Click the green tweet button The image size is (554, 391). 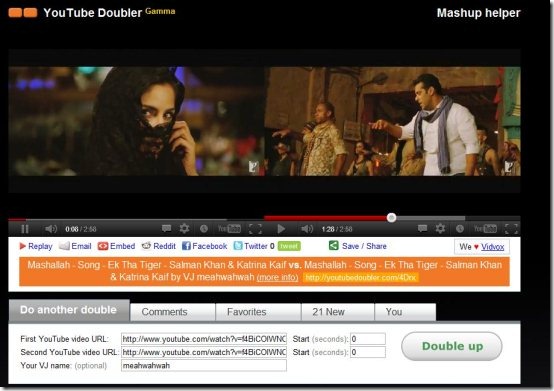point(289,246)
